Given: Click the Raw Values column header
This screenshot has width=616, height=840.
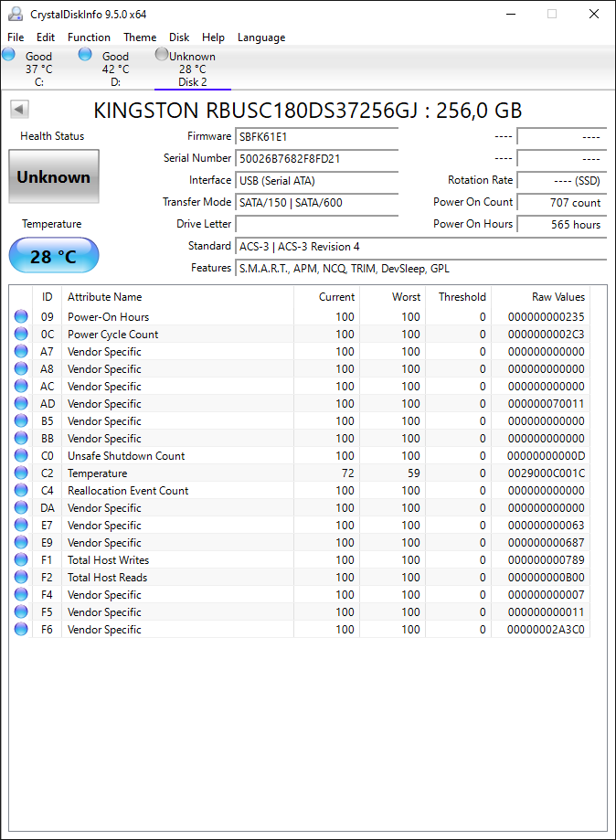Looking at the screenshot, I should [540, 297].
